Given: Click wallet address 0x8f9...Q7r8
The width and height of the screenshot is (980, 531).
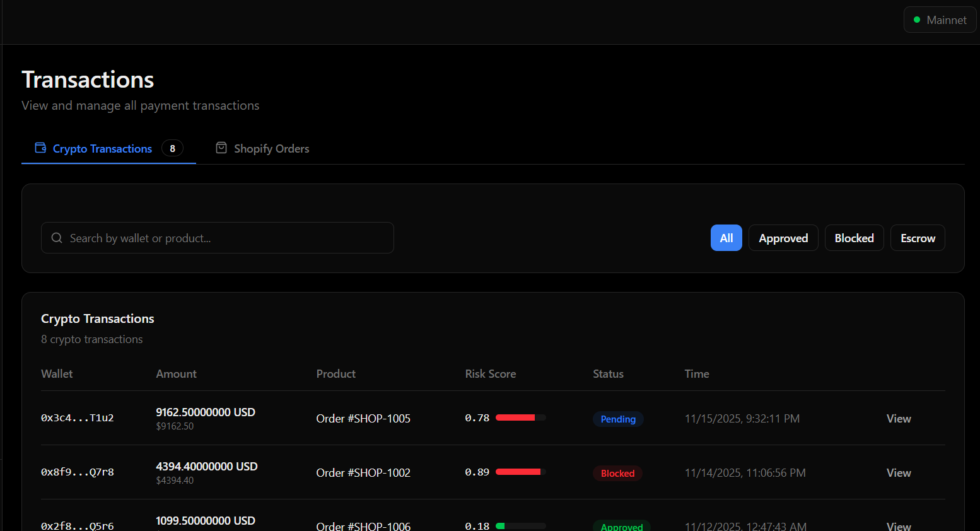Looking at the screenshot, I should [78, 472].
